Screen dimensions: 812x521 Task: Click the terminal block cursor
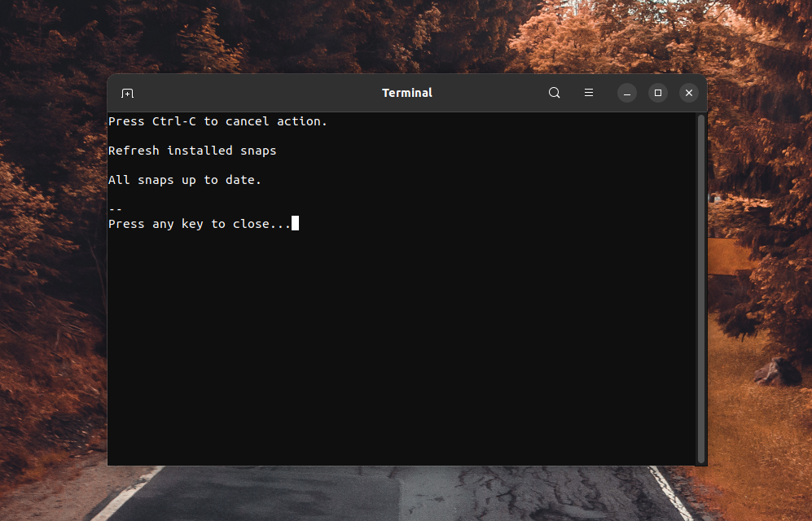pyautogui.click(x=295, y=223)
